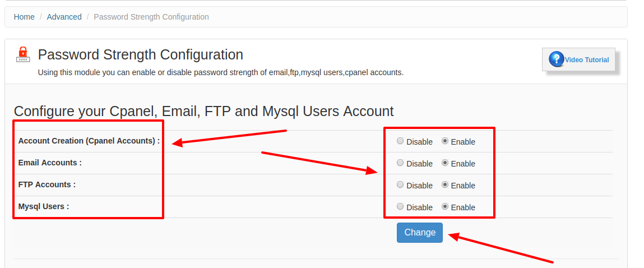Open the Advanced breadcrumb link
Viewport: 644px width, 268px height.
[64, 17]
